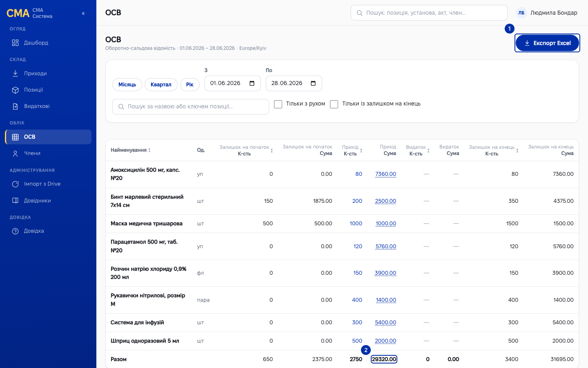The width and height of the screenshot is (588, 368).
Task: Click the total Прихід sum 29320.00
Action: (384, 359)
